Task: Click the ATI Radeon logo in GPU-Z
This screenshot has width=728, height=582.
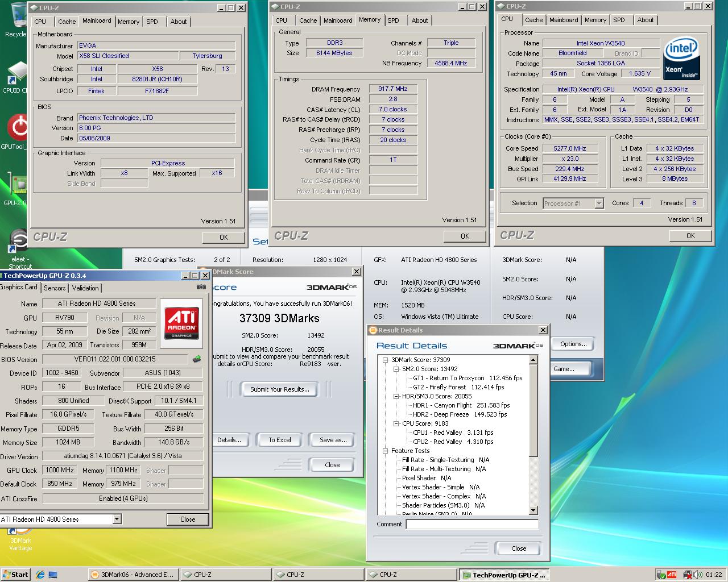Action: pos(181,323)
